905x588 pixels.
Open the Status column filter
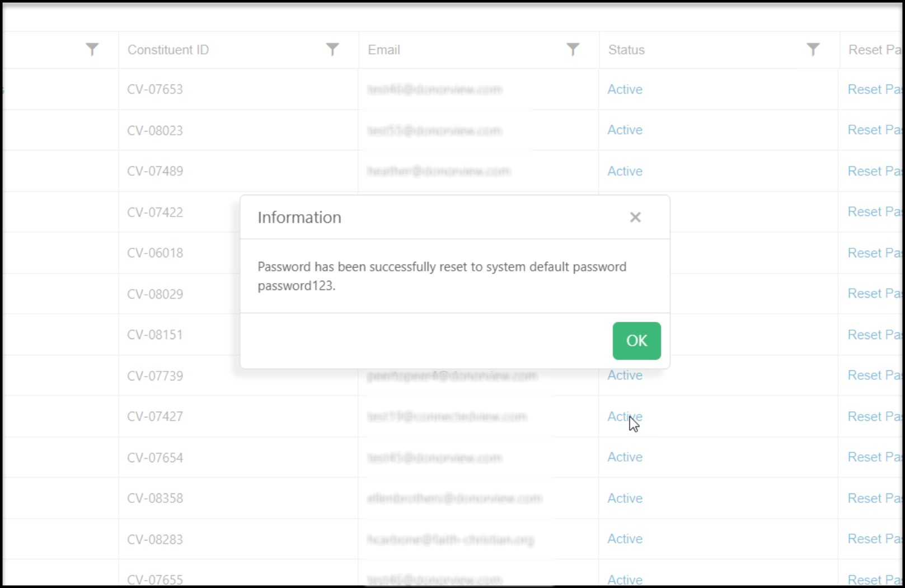pos(813,50)
